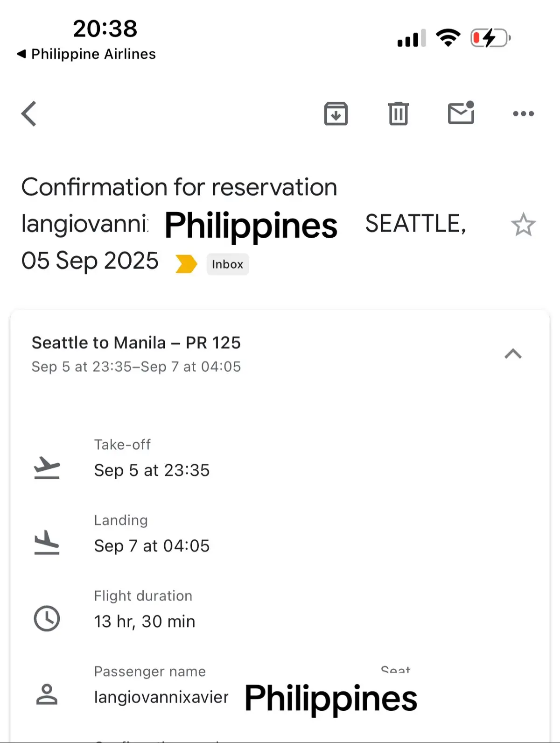Click the Inbox label chip
The image size is (560, 743).
point(228,264)
